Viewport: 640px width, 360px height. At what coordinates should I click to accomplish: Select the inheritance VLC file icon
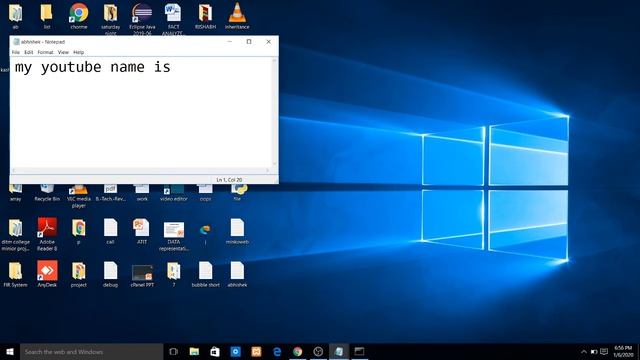pos(237,16)
